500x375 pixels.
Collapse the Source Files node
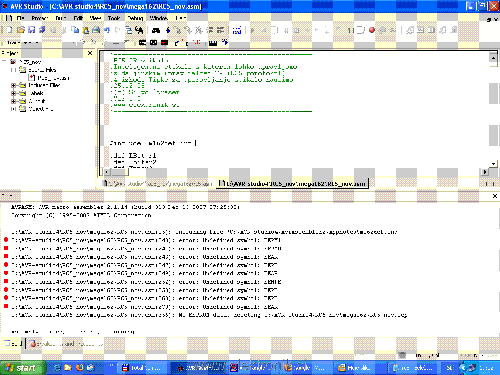click(x=13, y=70)
